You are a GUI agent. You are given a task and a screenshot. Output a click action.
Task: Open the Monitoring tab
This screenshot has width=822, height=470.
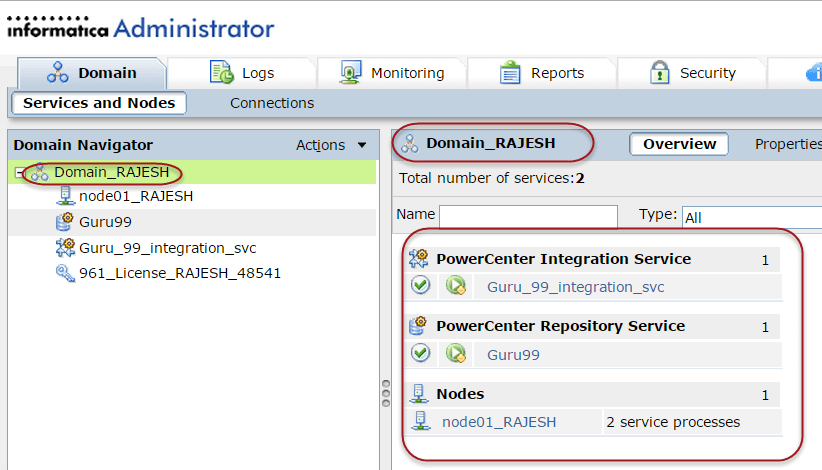click(392, 73)
